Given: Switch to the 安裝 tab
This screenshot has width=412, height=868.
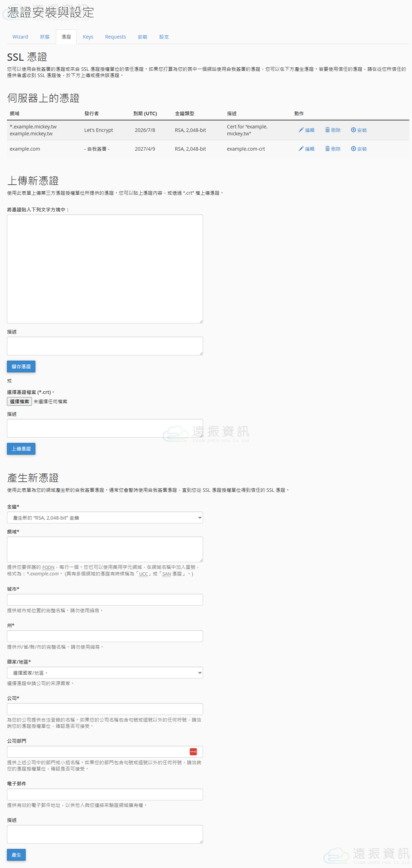Looking at the screenshot, I should (x=142, y=37).
